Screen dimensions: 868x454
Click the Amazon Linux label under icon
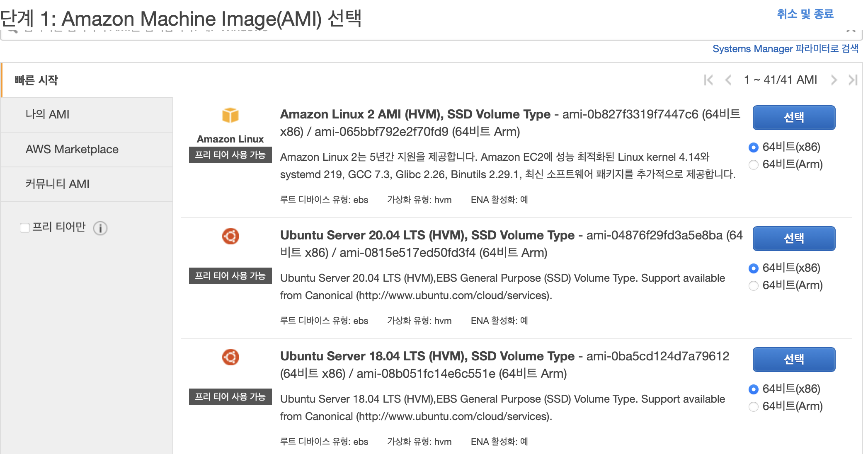230,139
